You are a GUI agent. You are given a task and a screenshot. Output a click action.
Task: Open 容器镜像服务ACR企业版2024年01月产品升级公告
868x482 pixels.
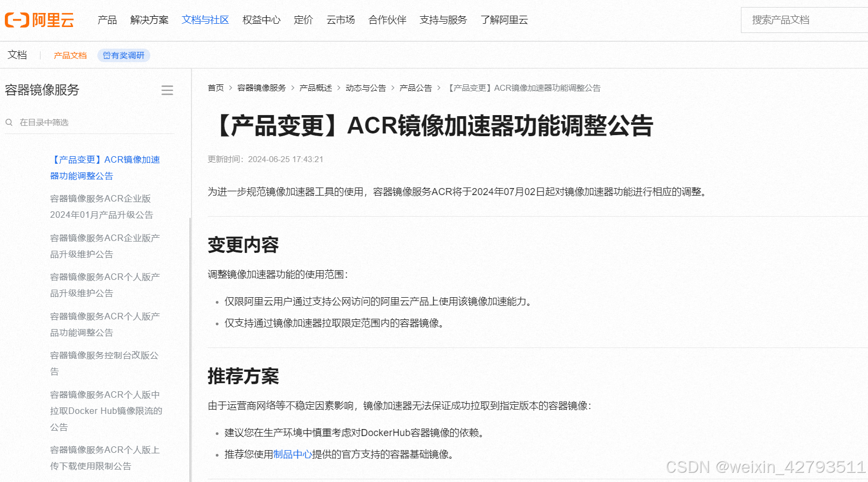tap(102, 206)
